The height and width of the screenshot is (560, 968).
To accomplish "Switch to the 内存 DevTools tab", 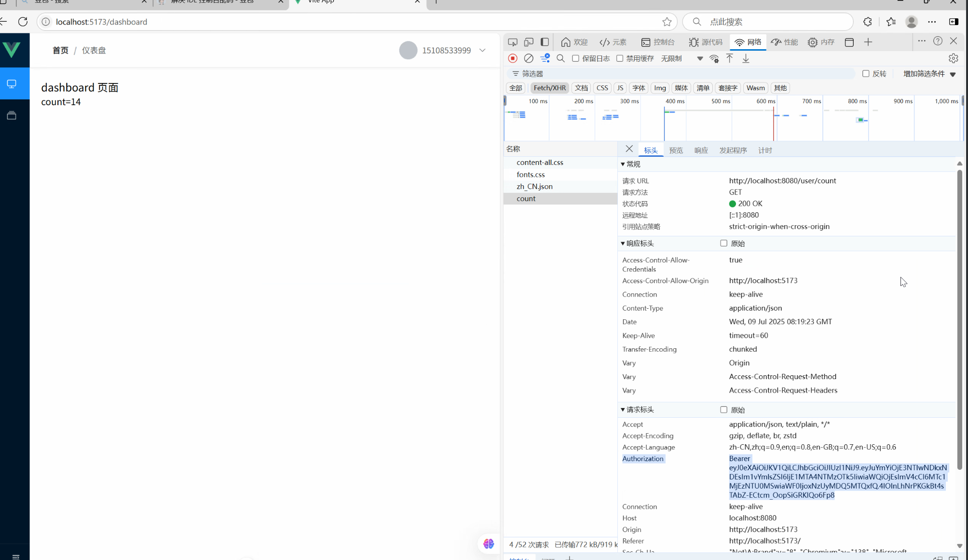I will (821, 42).
